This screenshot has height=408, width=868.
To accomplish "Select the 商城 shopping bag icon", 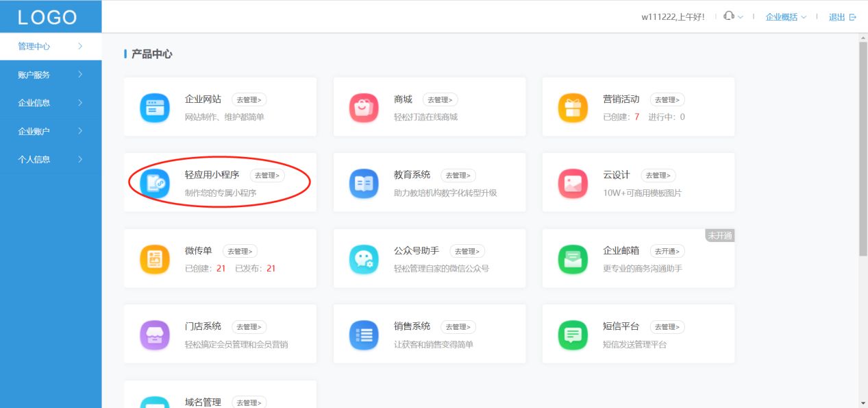I will pos(364,108).
